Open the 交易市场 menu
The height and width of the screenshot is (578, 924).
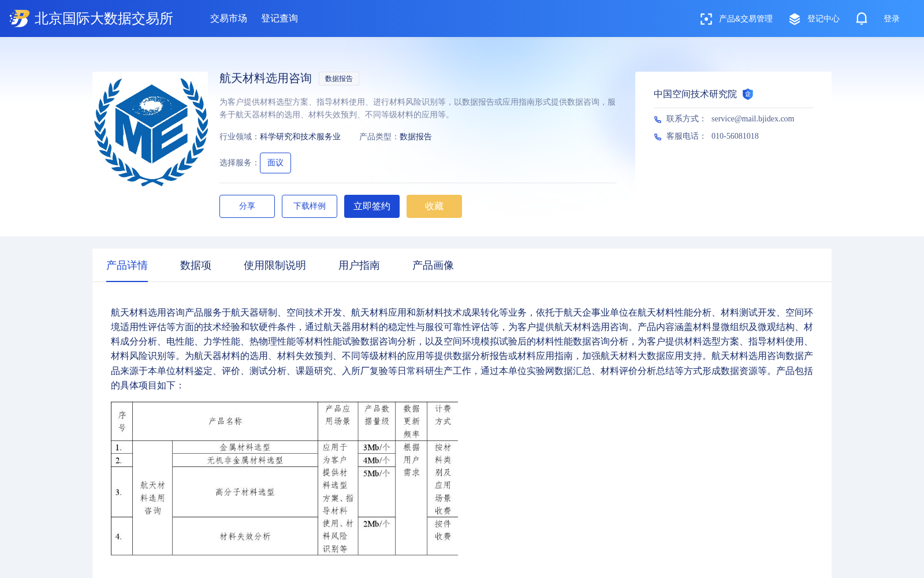point(229,18)
